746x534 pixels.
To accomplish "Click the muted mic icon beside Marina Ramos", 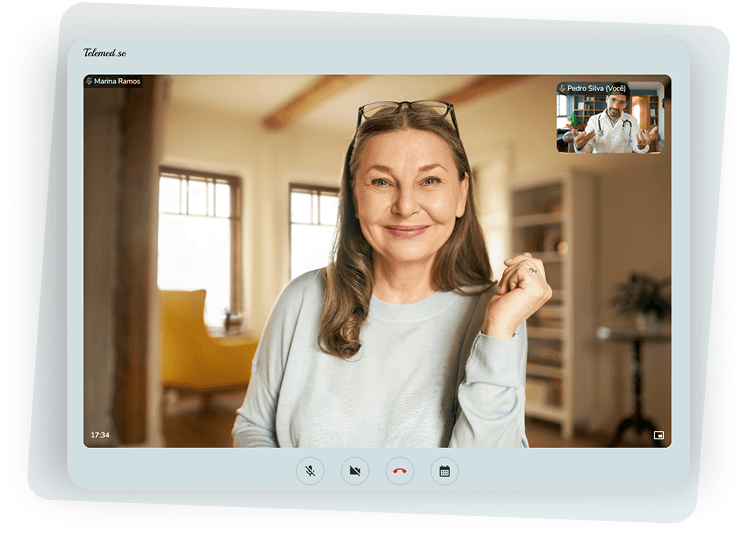I will pyautogui.click(x=89, y=81).
